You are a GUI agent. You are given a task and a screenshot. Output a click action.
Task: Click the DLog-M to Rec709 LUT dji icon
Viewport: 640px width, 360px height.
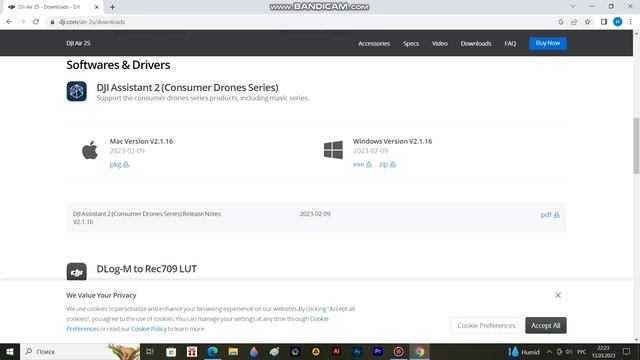[x=77, y=271]
